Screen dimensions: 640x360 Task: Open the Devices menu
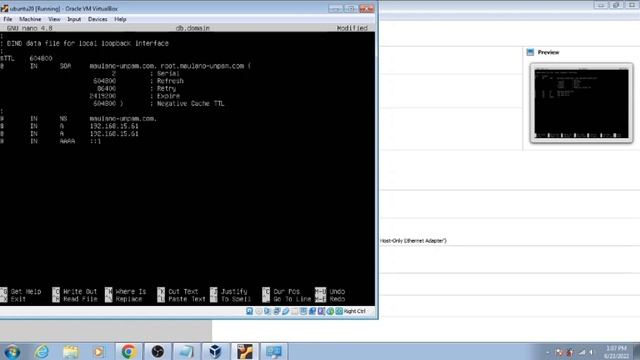click(98, 19)
